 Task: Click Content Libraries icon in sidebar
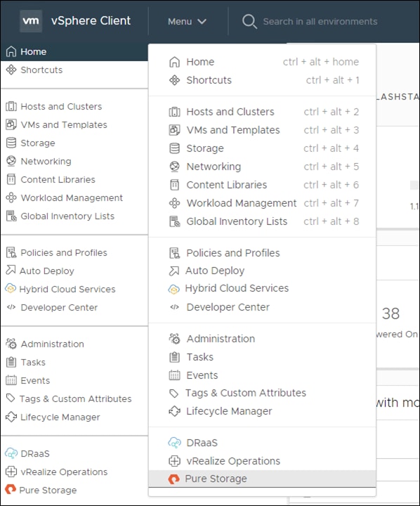tap(11, 179)
